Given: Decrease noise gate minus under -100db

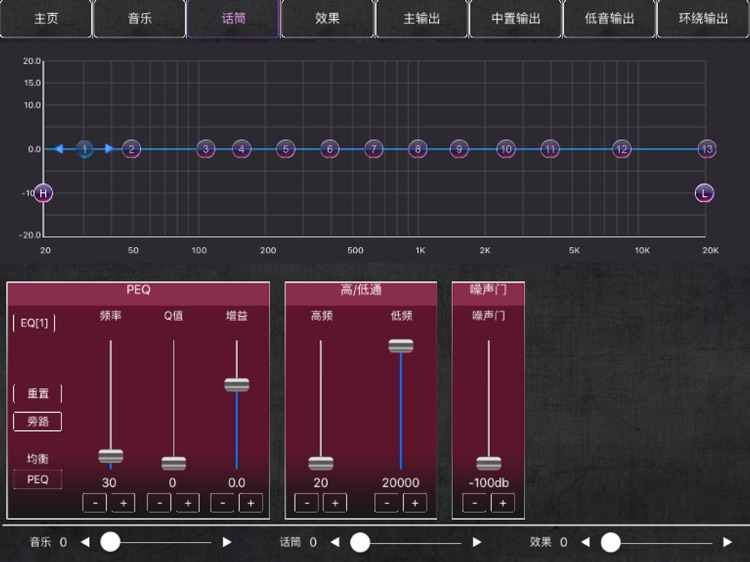Looking at the screenshot, I should click(x=474, y=503).
